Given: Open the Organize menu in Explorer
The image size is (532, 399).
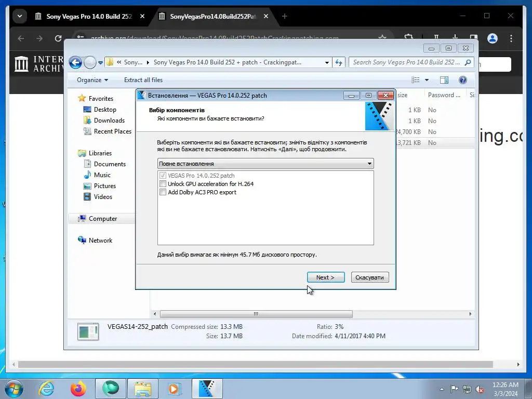Looking at the screenshot, I should pos(92,79).
